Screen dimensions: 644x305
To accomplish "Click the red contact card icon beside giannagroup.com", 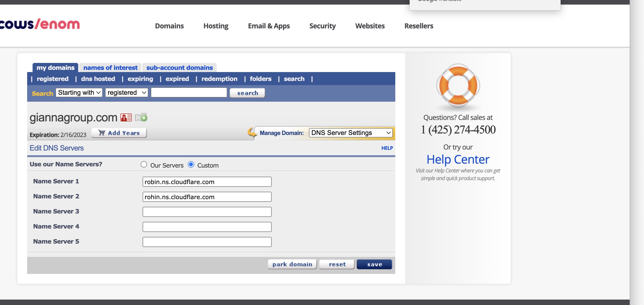I will pyautogui.click(x=126, y=117).
